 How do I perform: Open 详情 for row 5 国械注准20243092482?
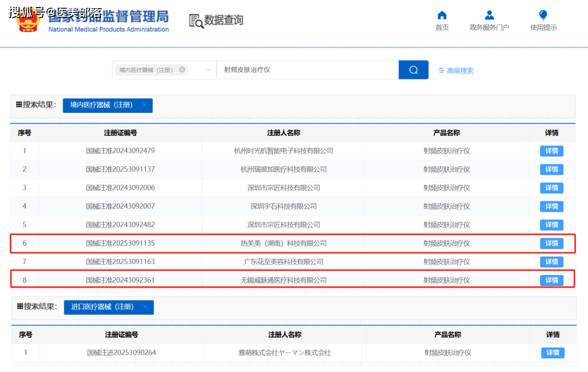tap(552, 224)
